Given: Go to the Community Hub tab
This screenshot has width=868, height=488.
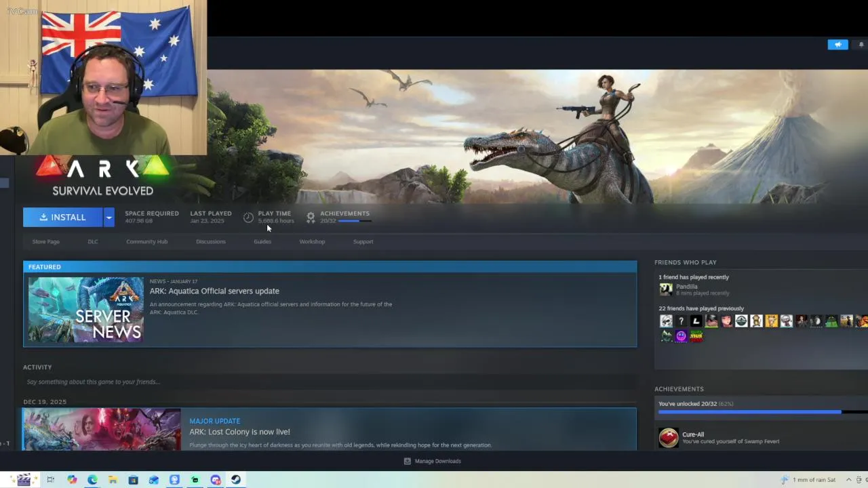Looking at the screenshot, I should [146, 241].
